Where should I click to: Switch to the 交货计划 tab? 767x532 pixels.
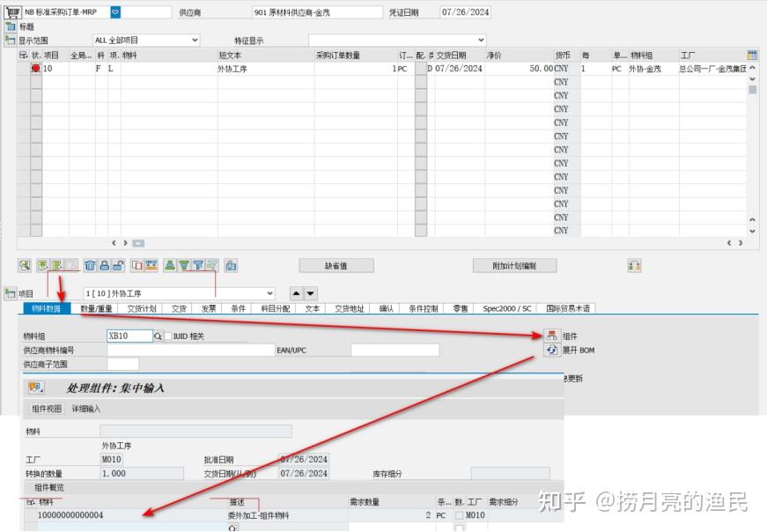click(x=142, y=308)
